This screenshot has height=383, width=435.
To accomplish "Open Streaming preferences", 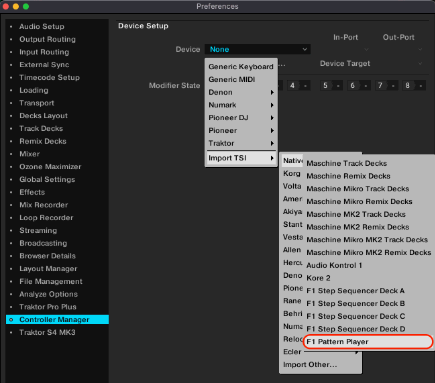I will [x=38, y=230].
